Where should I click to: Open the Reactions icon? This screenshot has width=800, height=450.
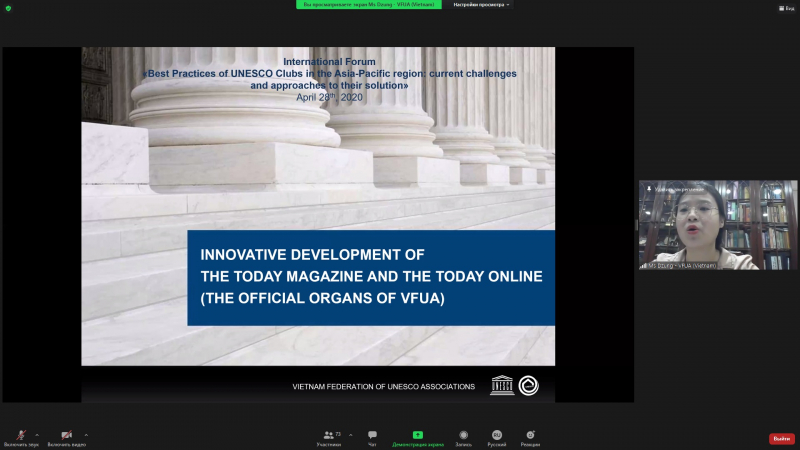(x=530, y=435)
